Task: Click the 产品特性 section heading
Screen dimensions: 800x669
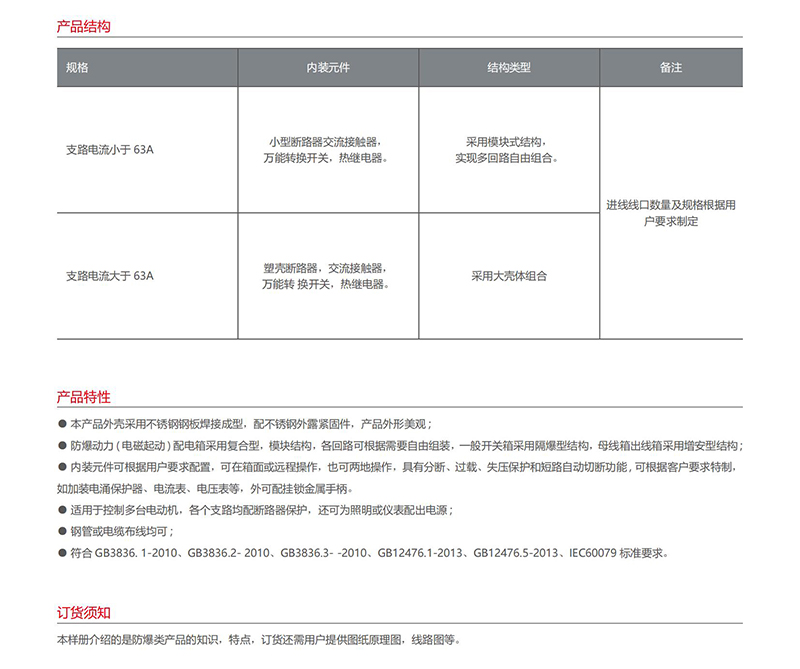Action: click(x=83, y=397)
